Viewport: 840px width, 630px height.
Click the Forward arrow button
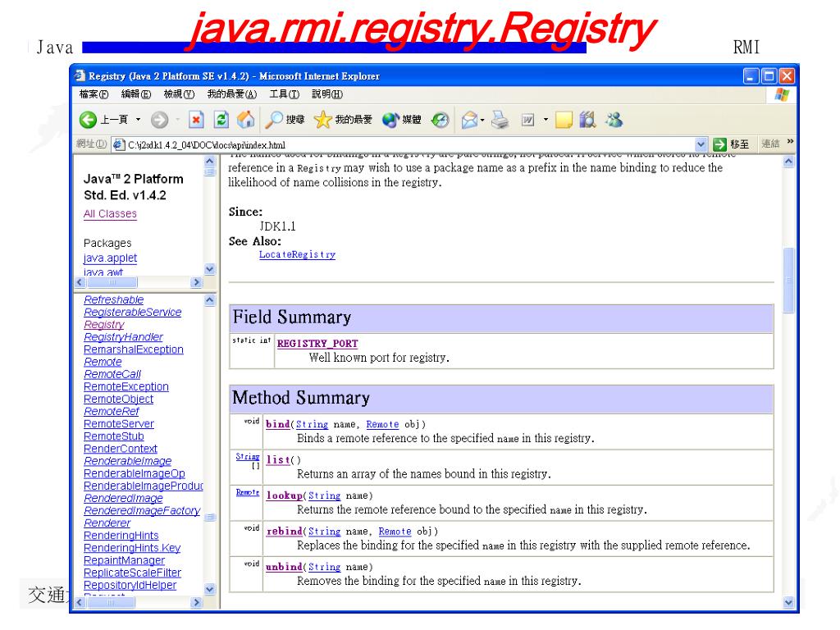point(159,120)
